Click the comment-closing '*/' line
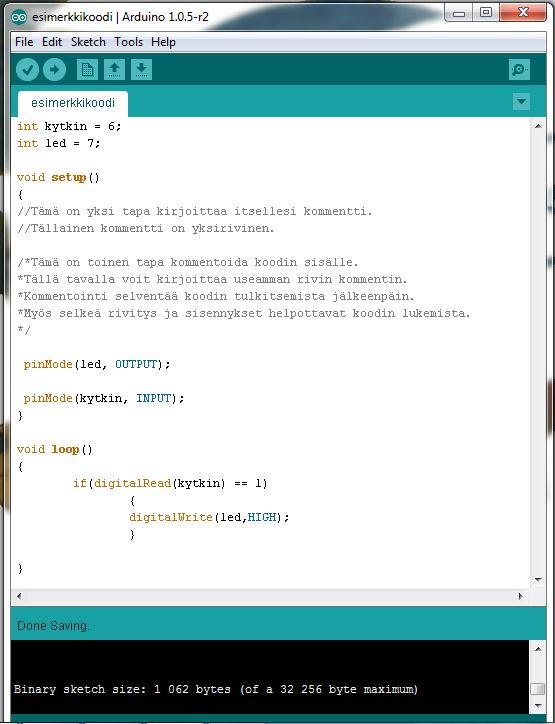 pyautogui.click(x=24, y=330)
